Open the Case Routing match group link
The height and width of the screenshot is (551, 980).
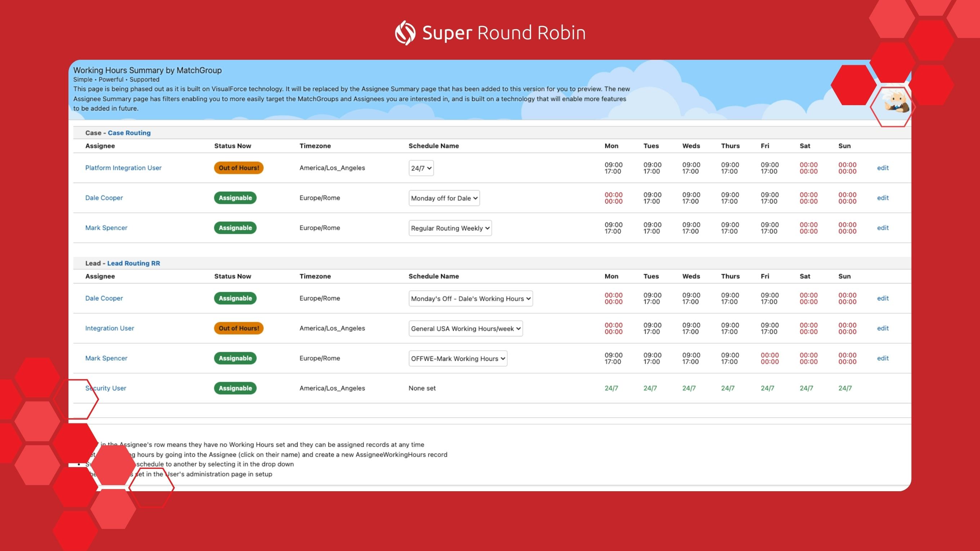point(129,133)
